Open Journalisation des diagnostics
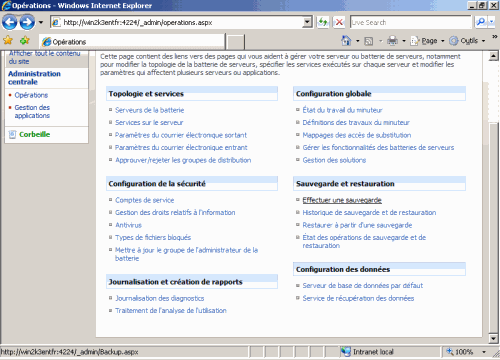 click(159, 298)
